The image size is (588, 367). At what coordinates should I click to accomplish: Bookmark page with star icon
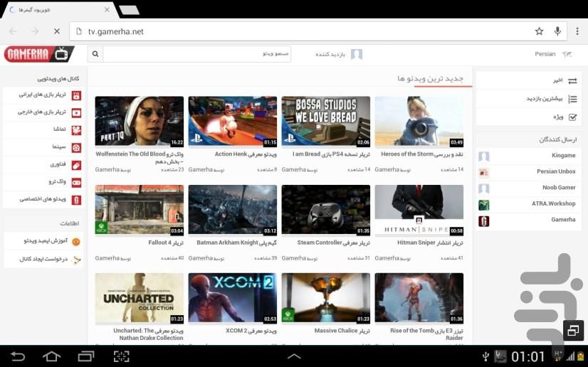539,31
